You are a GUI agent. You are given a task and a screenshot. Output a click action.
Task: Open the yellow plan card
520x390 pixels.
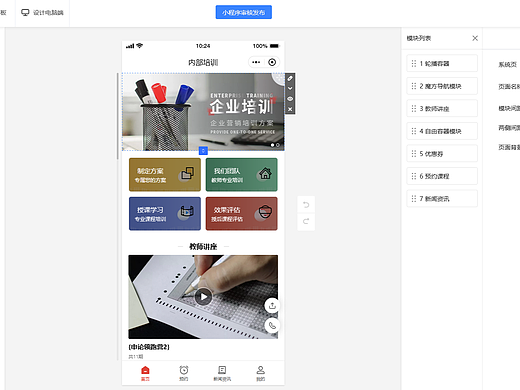point(165,175)
